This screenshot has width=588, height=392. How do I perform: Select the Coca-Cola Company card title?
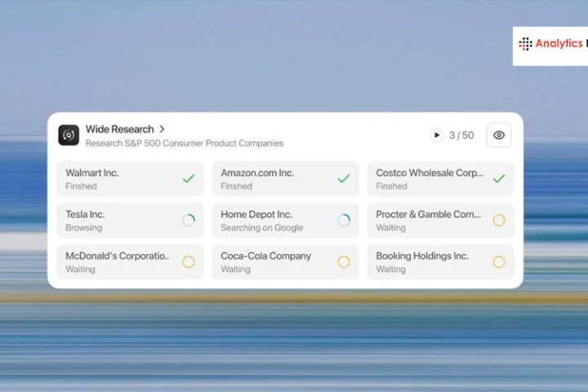pyautogui.click(x=266, y=256)
